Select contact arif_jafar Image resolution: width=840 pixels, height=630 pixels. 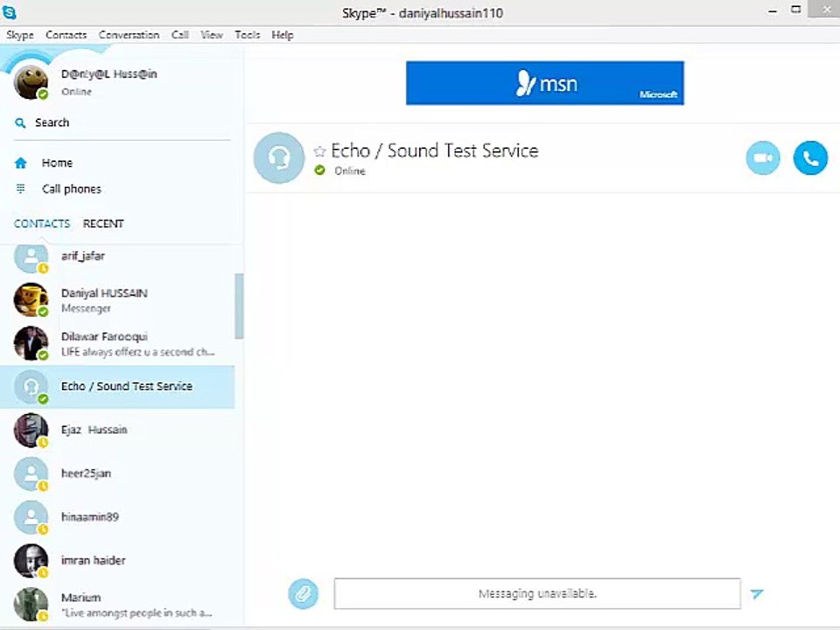coord(117,257)
